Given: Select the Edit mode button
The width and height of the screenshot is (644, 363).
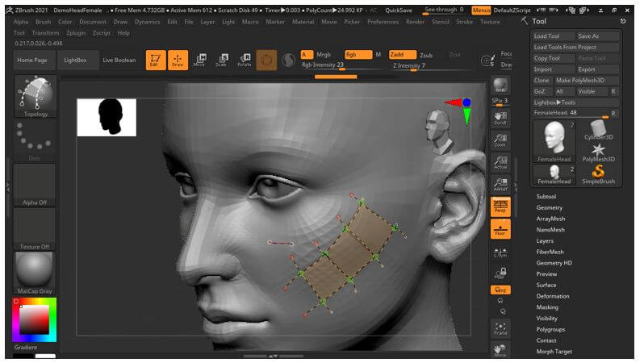Looking at the screenshot, I should tap(155, 60).
